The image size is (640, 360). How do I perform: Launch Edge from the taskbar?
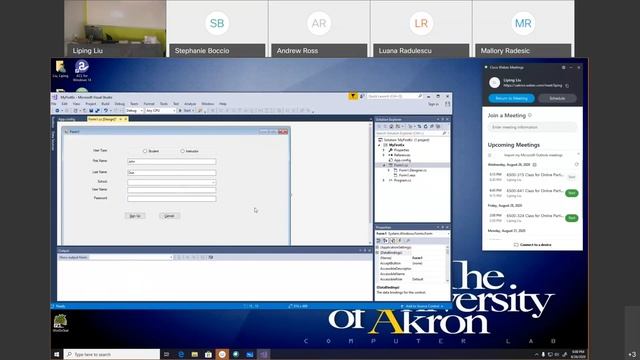click(x=181, y=354)
